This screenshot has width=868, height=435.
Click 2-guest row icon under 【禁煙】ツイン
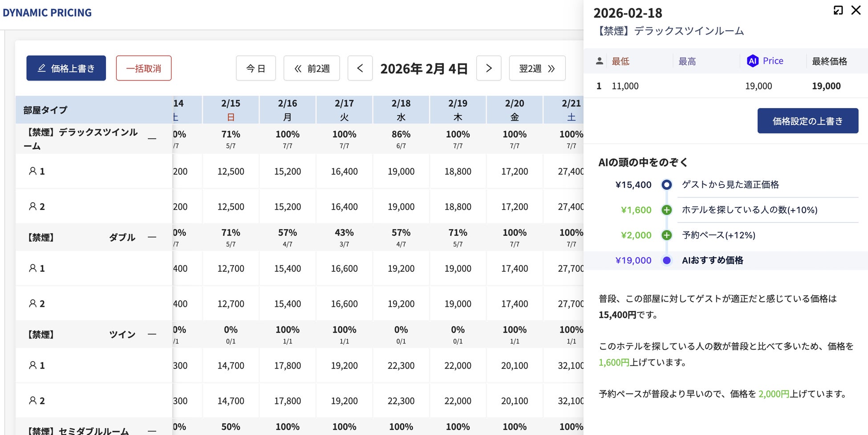(32, 401)
